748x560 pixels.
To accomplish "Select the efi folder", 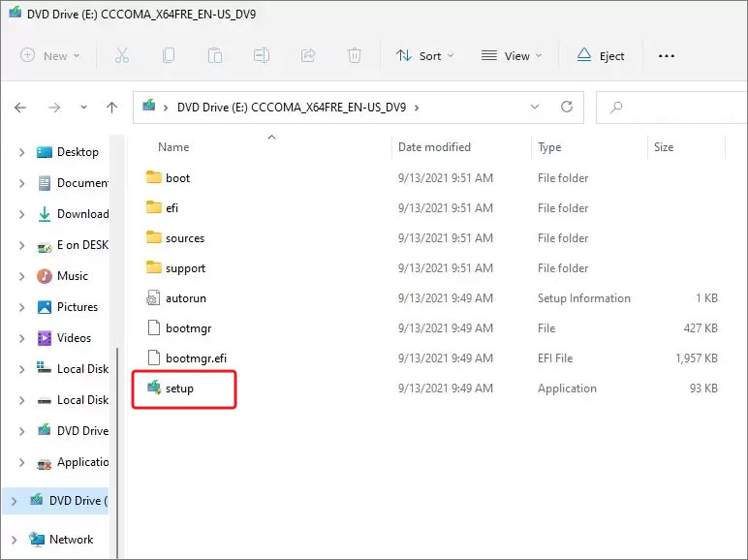I will 162,208.
